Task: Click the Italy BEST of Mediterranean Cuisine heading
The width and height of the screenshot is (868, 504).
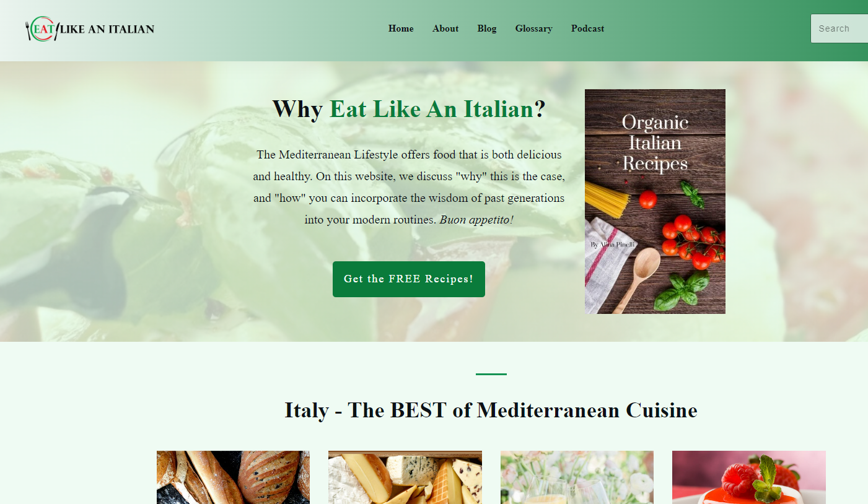Action: pos(491,410)
